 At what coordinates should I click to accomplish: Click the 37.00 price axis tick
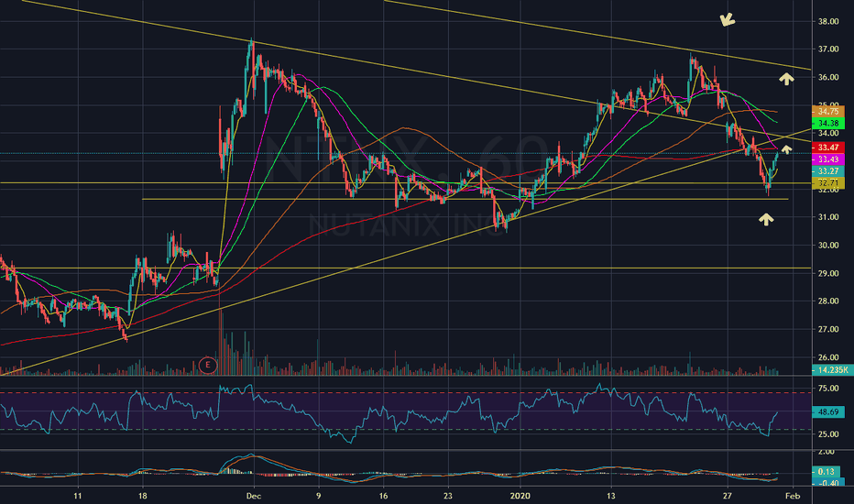coord(827,49)
